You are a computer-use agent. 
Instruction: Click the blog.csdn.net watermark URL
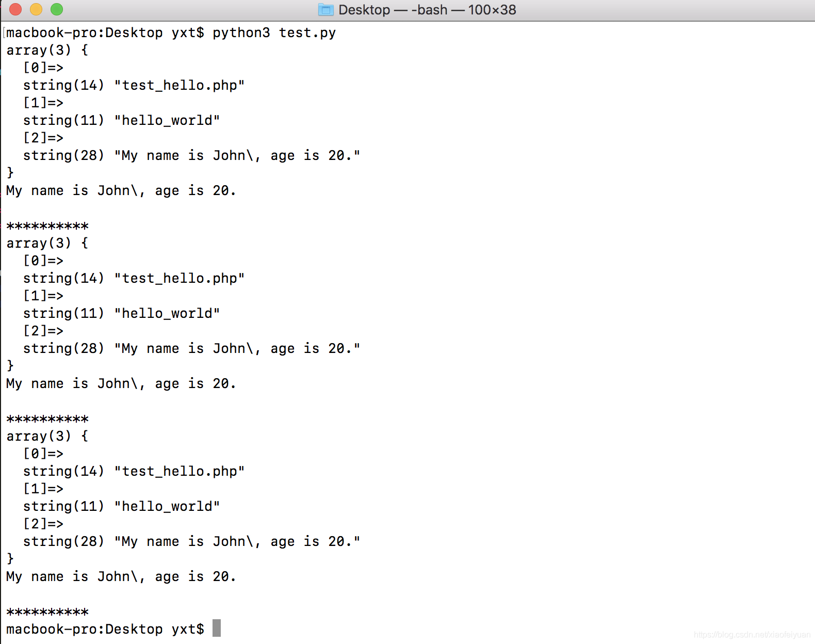[x=752, y=635]
